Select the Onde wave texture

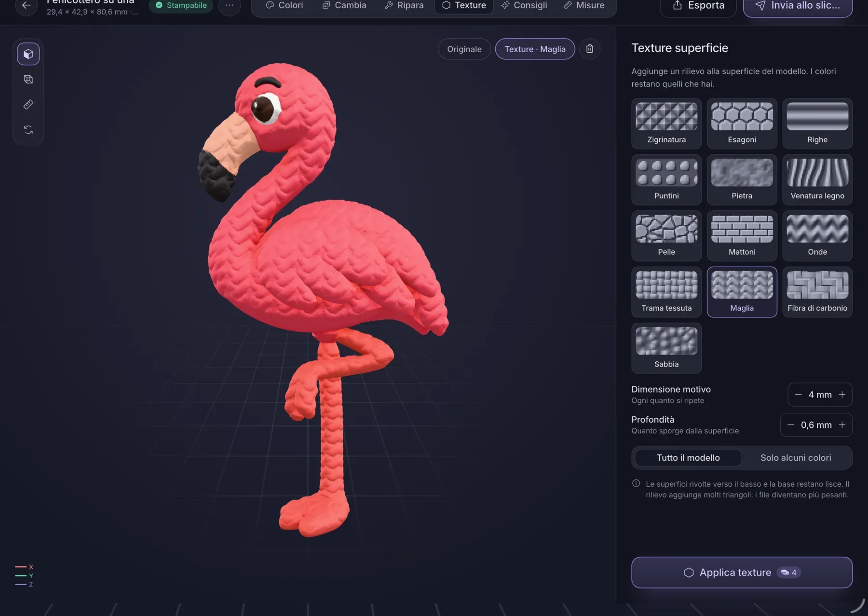click(817, 236)
